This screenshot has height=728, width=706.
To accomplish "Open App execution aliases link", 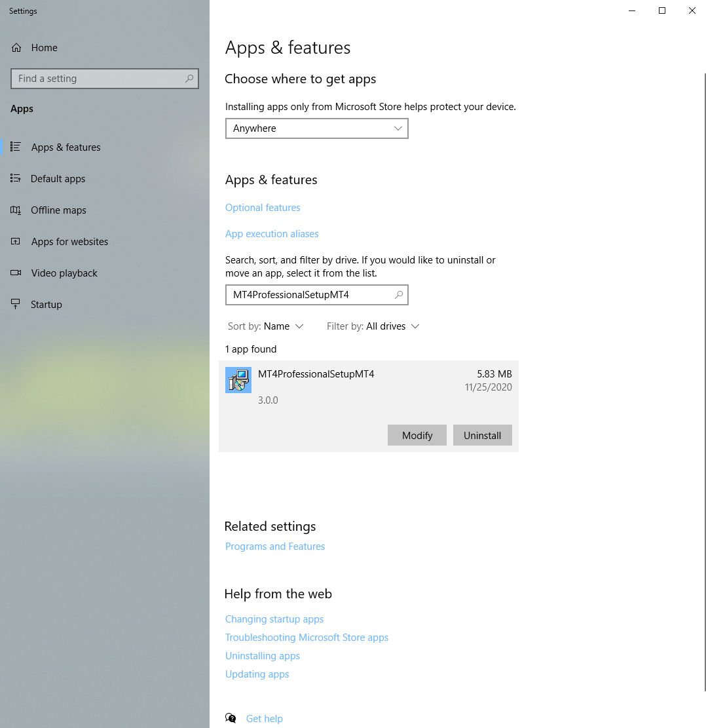I will 272,233.
